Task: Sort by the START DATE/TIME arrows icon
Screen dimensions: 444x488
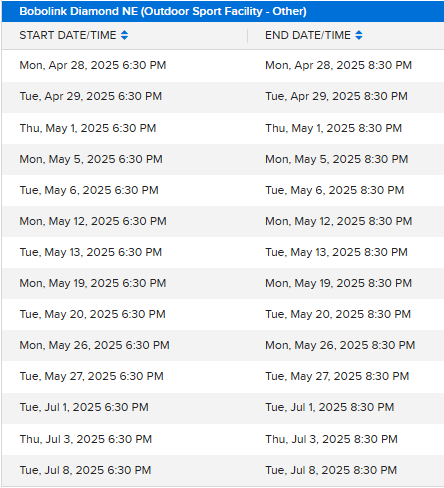Action: tap(124, 35)
